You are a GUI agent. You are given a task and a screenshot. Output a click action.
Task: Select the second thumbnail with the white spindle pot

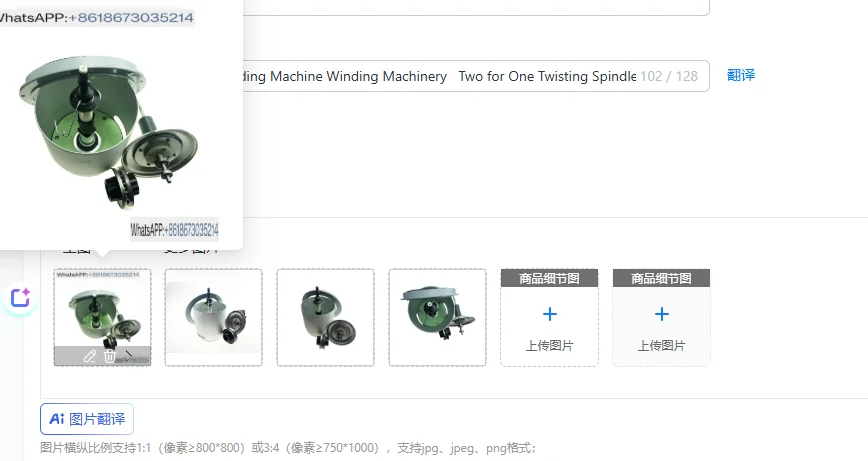click(x=214, y=317)
